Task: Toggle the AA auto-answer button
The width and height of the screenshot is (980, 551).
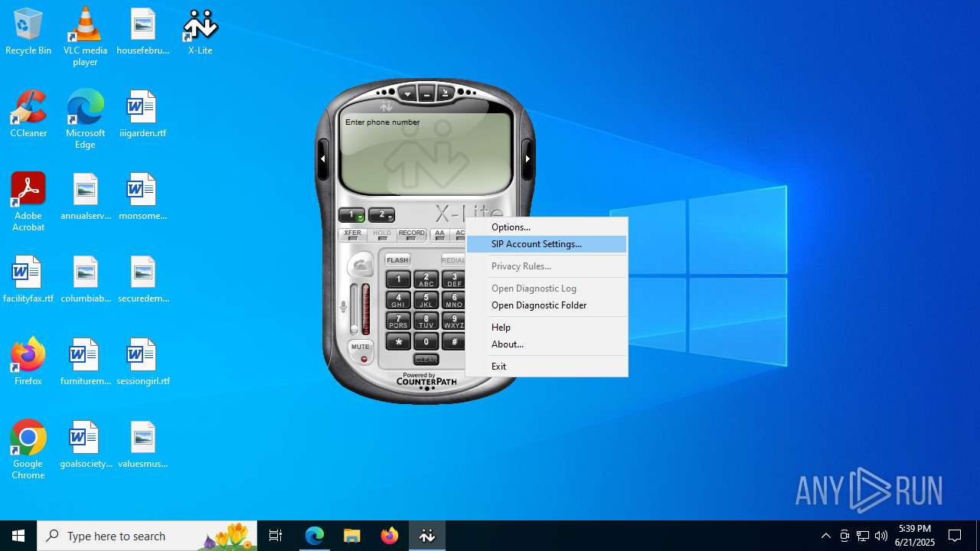Action: 439,234
